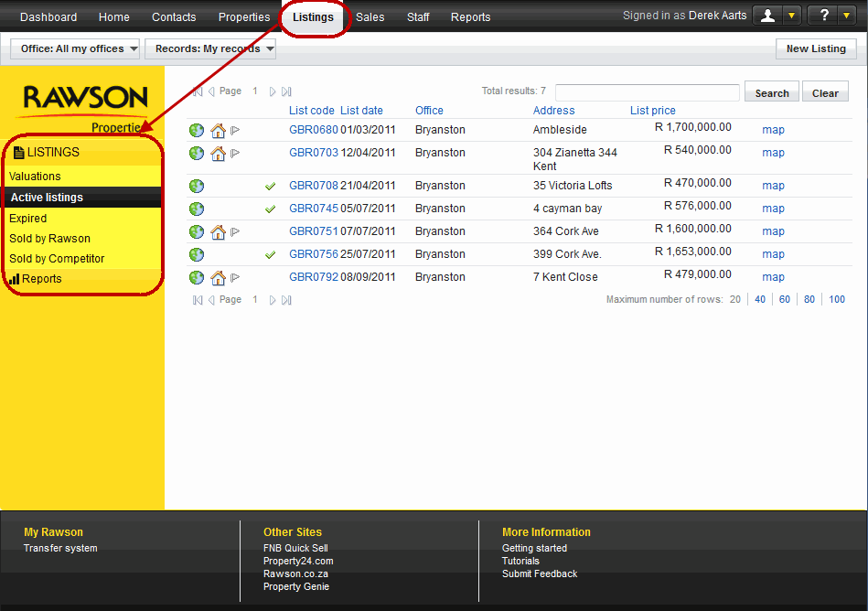The image size is (868, 611).
Task: Click the globe icon for listing GBR0680
Action: pyautogui.click(x=197, y=130)
